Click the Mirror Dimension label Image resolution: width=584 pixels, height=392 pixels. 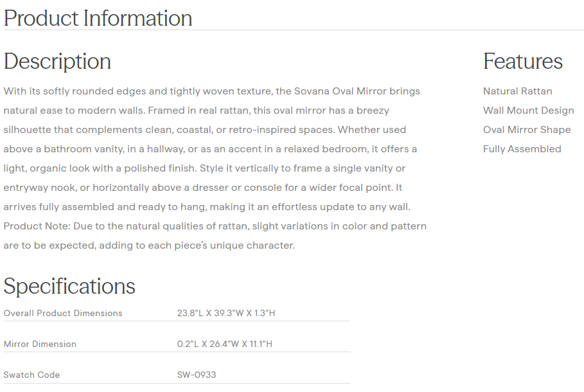(x=40, y=344)
